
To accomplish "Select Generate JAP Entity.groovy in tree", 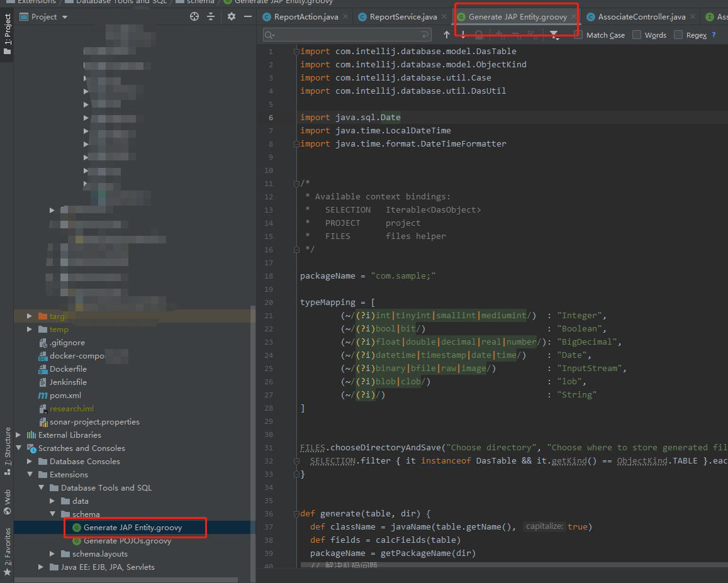I will pos(133,527).
